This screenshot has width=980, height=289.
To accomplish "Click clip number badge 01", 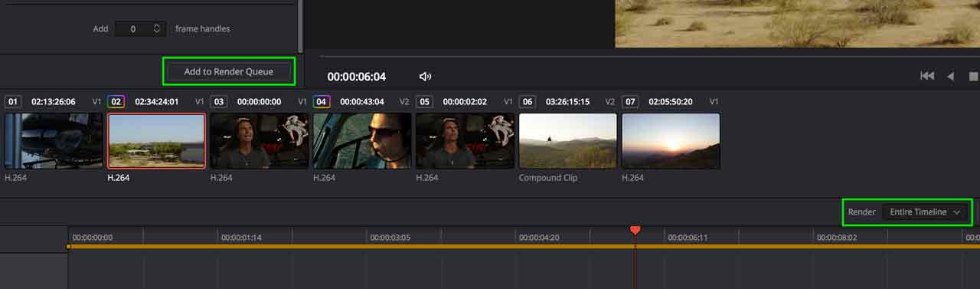I will (x=12, y=101).
